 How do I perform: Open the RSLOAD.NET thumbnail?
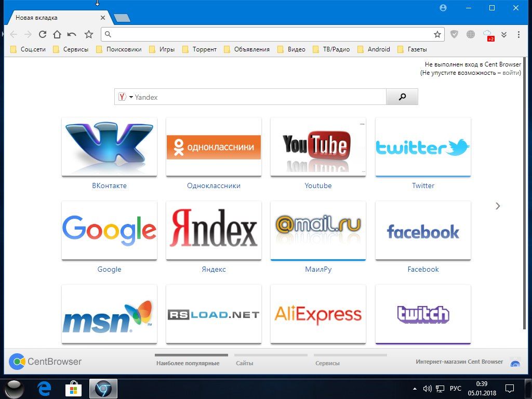214,314
